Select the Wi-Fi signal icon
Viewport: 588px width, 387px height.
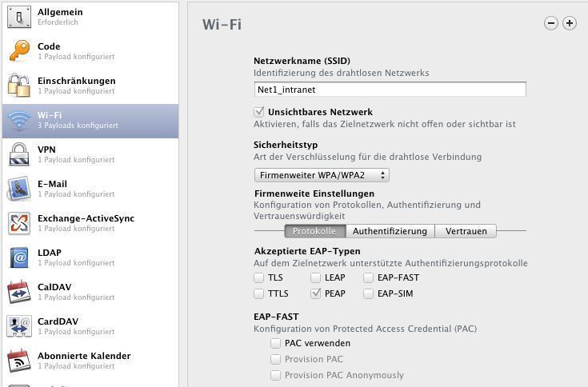19,121
